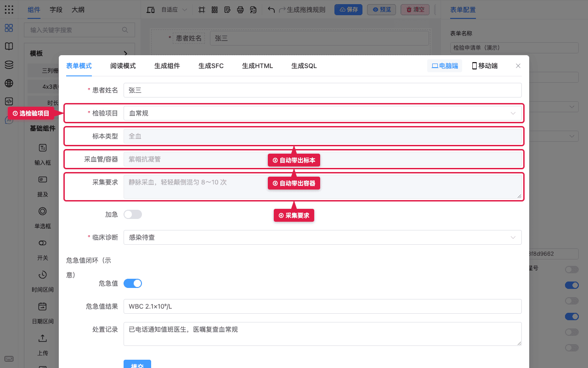The image size is (588, 368).
Task: Select the components grid sidebar icon
Action: (9, 28)
